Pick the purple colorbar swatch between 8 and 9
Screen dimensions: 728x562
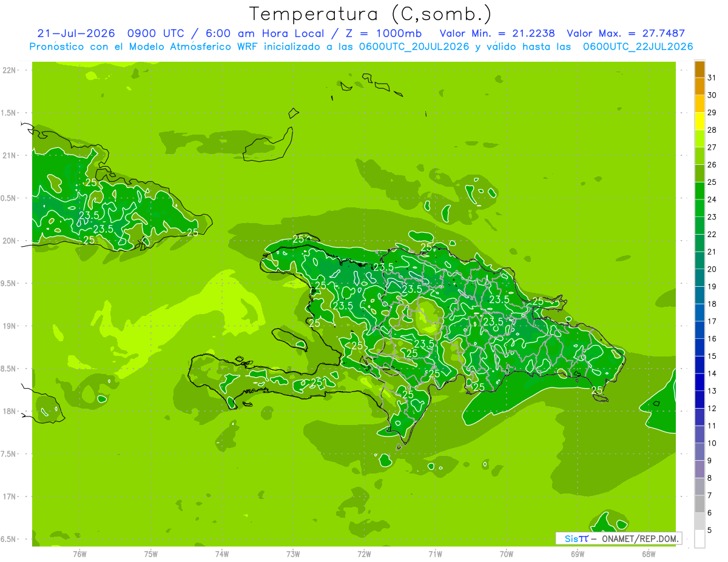pyautogui.click(x=699, y=469)
